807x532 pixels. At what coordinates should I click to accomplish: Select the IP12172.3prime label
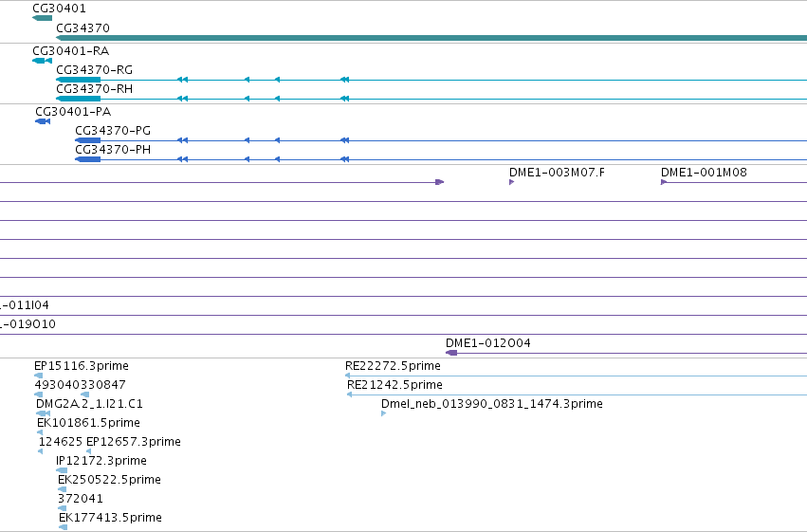101,461
